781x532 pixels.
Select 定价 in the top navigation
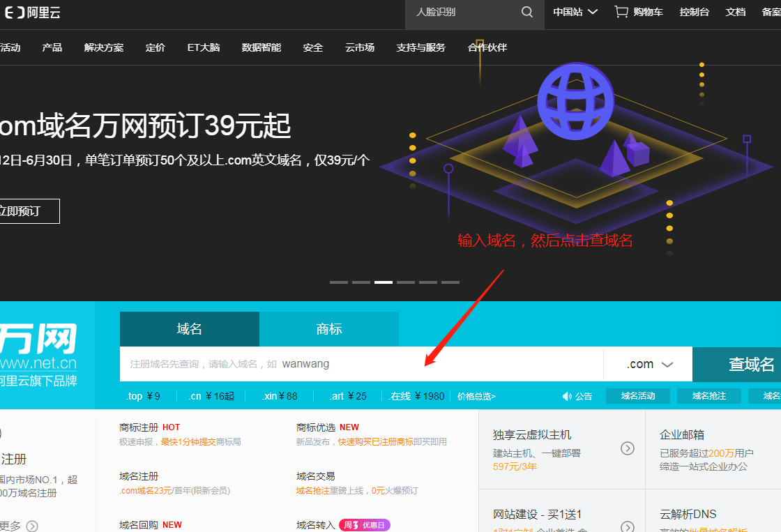(x=156, y=47)
